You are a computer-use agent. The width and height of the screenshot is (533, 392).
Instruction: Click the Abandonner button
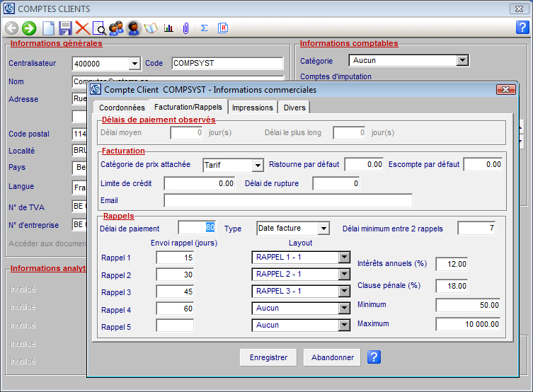332,357
